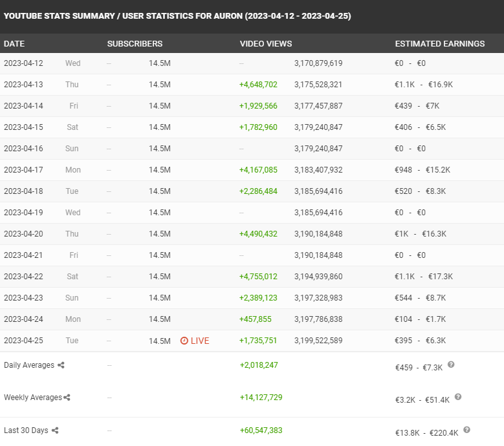Image resolution: width=504 pixels, height=446 pixels.
Task: Click earnings €395 - €6.3K
Action: [420, 341]
